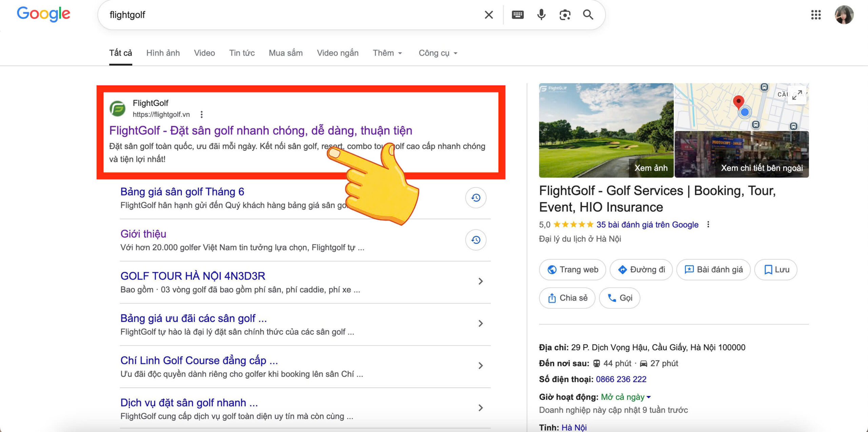Open the on-screen keyboard input tool

517,15
